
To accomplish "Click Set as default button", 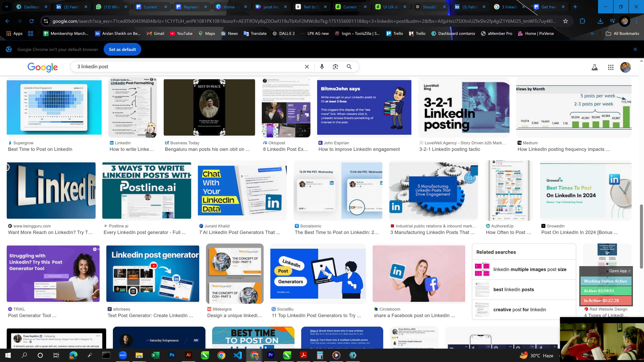I will click(122, 49).
